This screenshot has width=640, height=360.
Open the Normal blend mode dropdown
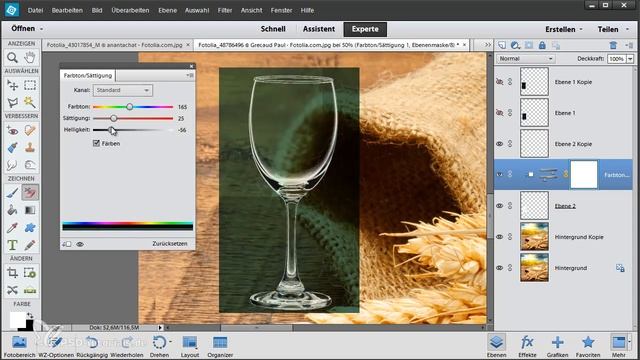[525, 59]
